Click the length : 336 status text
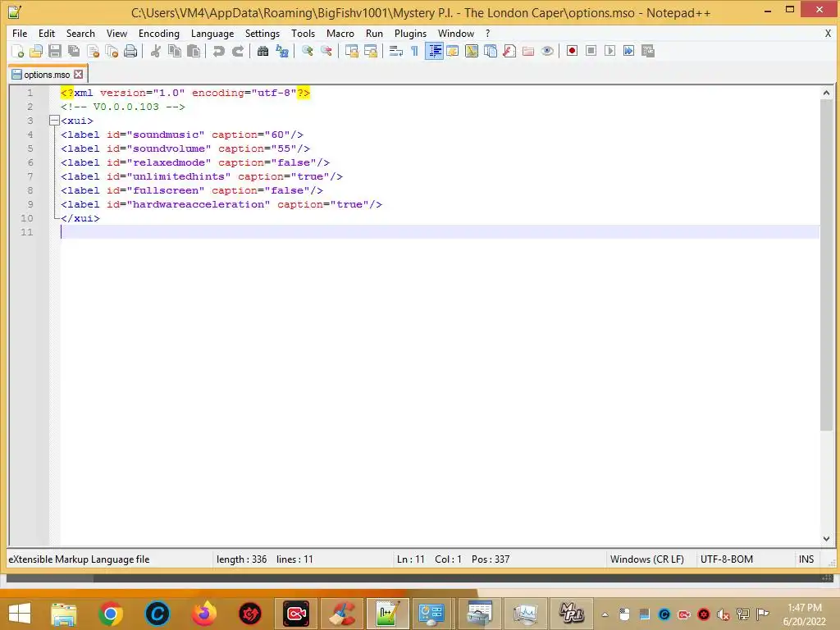Screen dimensions: 840x630 242,559
